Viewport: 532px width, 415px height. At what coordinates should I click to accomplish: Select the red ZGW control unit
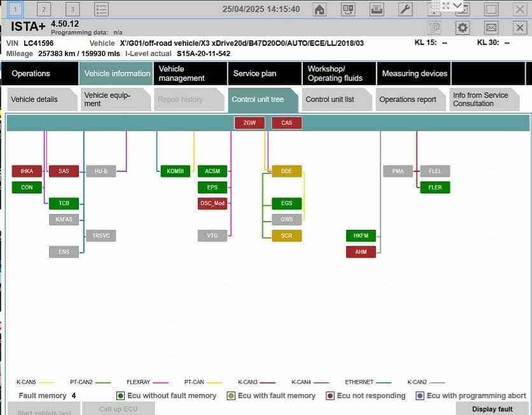coord(249,123)
